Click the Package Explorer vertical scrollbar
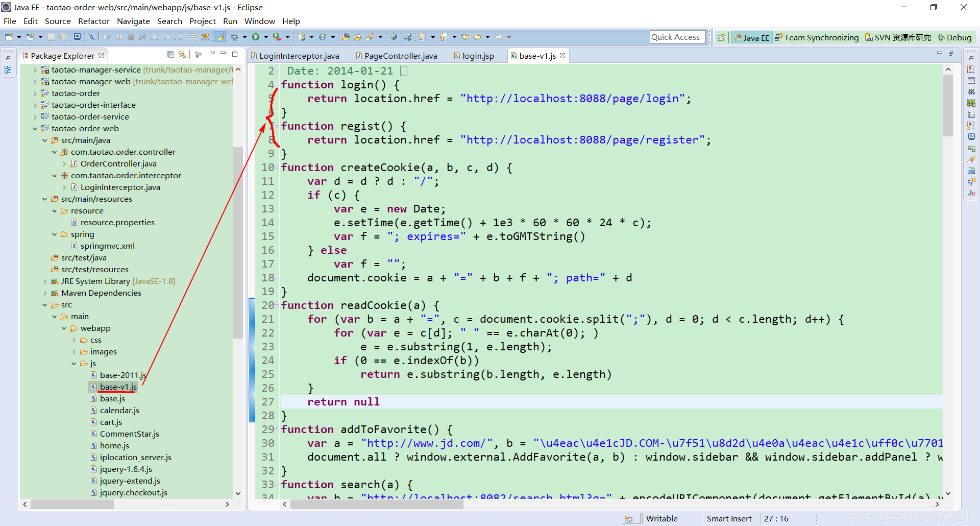The width and height of the screenshot is (980, 526). [x=238, y=243]
